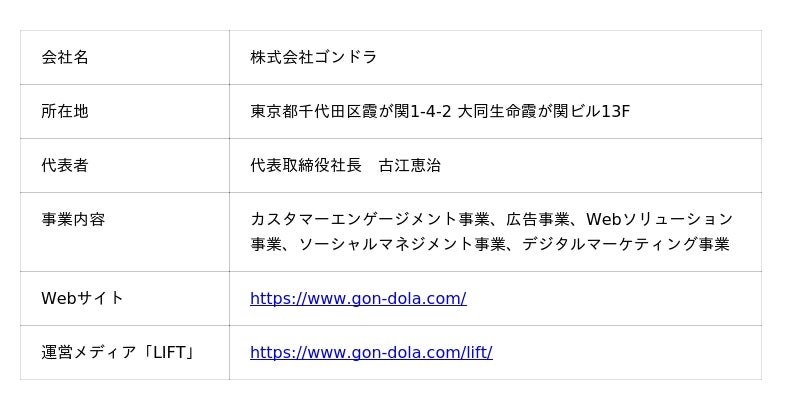Click the Webソリューション text

tap(659, 219)
